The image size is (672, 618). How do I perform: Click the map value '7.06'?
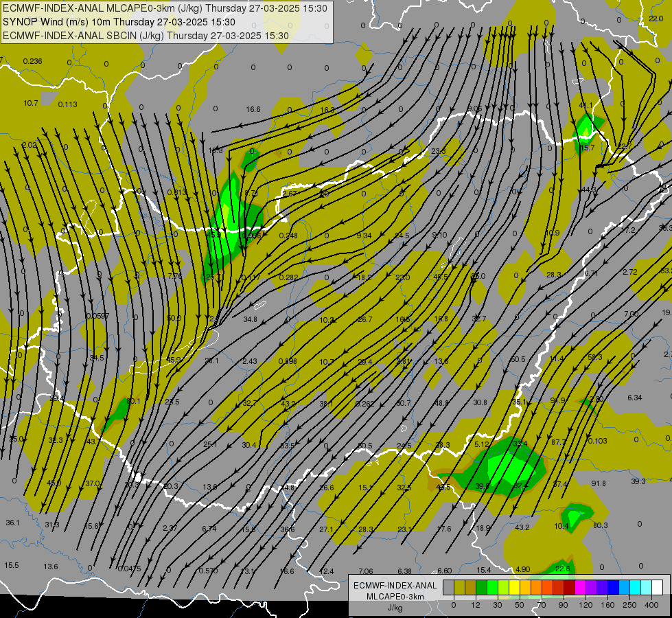tap(366, 571)
